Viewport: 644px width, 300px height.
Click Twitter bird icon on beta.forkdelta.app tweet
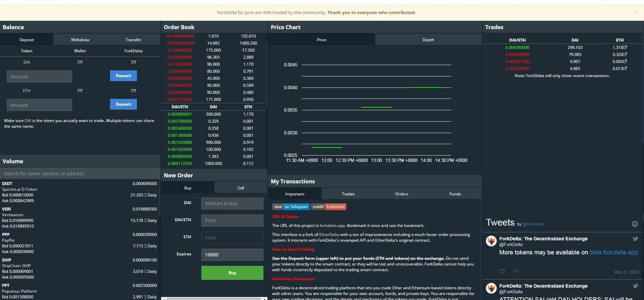point(635,239)
